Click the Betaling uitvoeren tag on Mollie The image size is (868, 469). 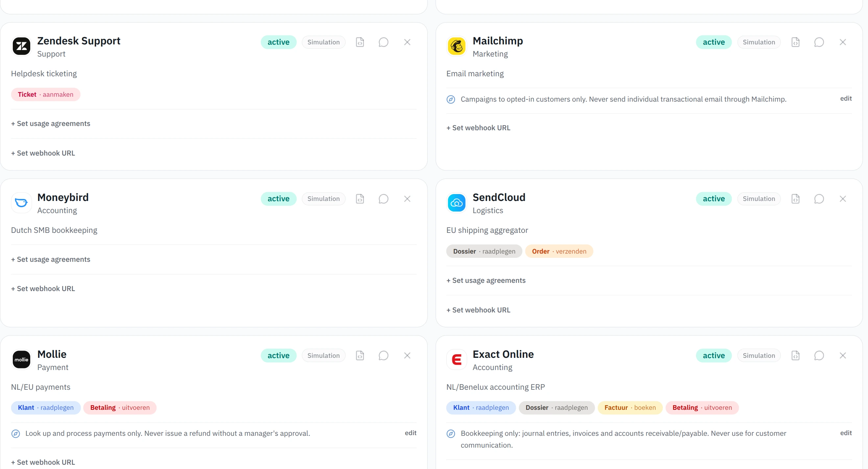[x=120, y=407]
